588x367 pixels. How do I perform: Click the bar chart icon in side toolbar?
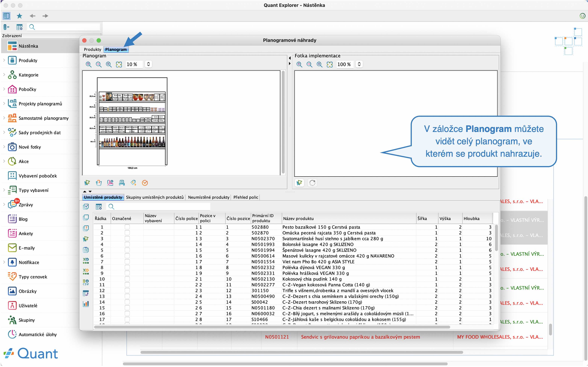86,304
